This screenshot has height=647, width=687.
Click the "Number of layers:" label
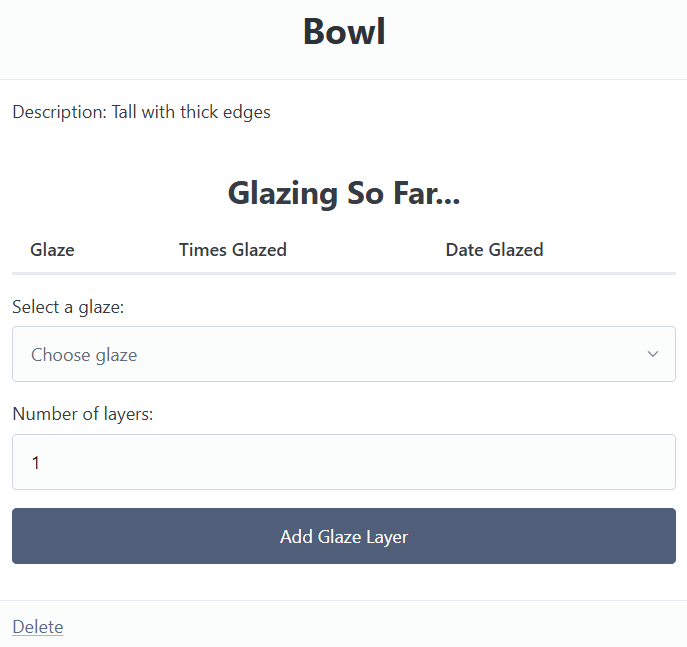[82, 415]
